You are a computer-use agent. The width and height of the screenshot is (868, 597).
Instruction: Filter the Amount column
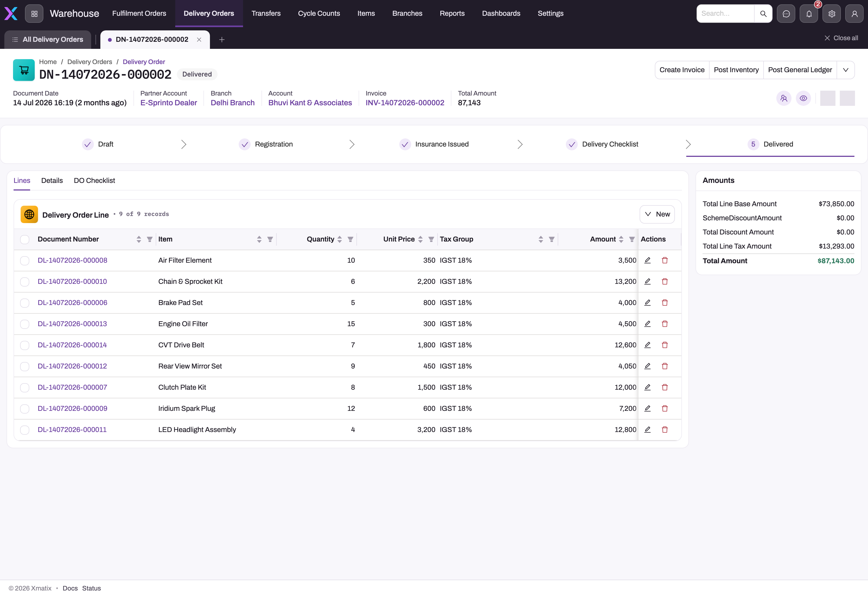click(x=632, y=239)
